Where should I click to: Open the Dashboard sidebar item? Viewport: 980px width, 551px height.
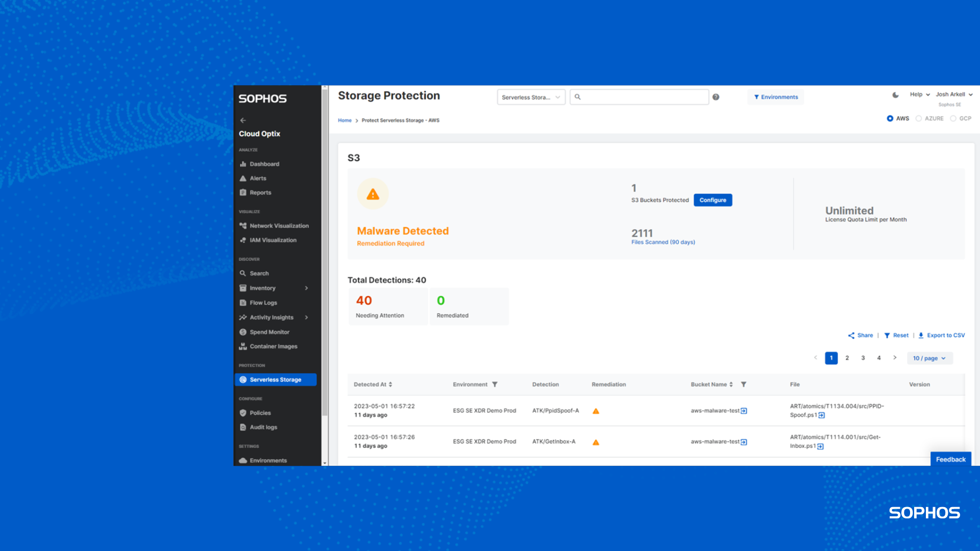264,164
